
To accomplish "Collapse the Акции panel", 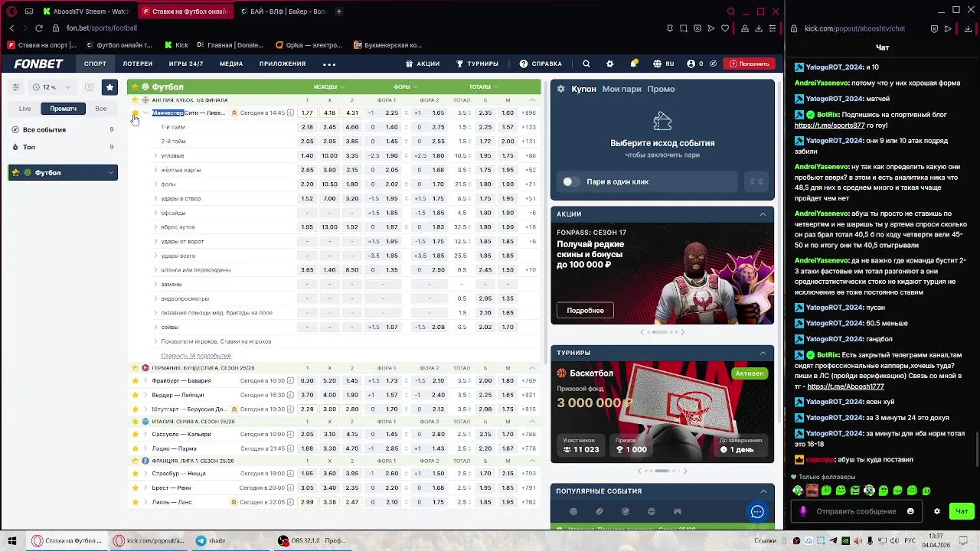I will click(763, 214).
